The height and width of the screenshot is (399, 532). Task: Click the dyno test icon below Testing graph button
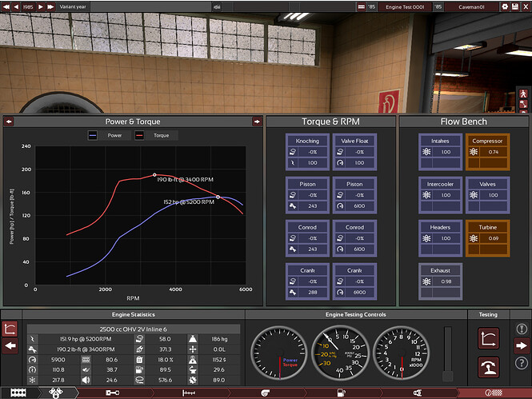click(x=486, y=365)
